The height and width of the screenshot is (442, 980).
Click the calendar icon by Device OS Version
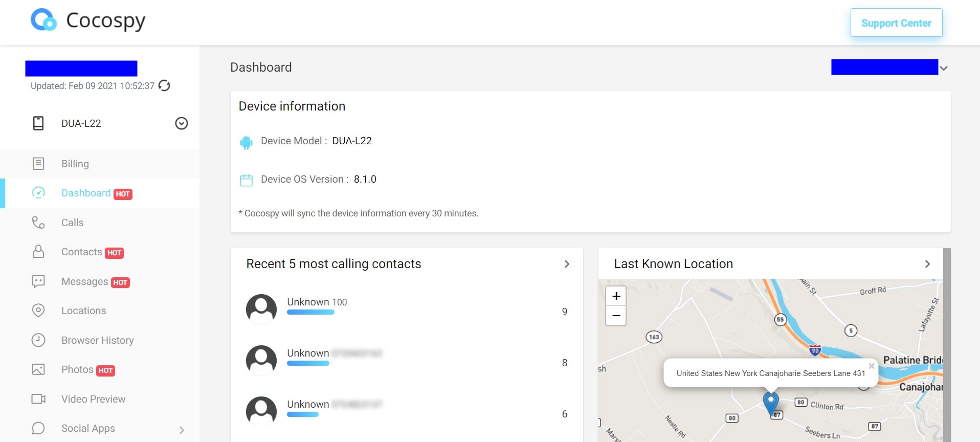246,180
